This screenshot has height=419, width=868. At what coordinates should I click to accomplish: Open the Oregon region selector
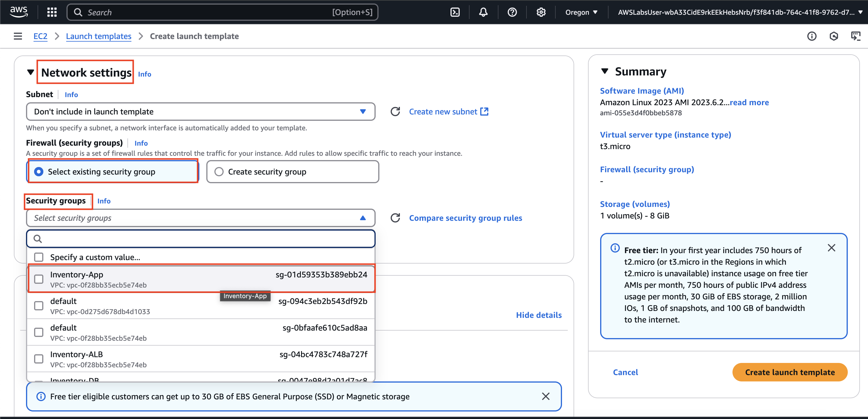581,12
